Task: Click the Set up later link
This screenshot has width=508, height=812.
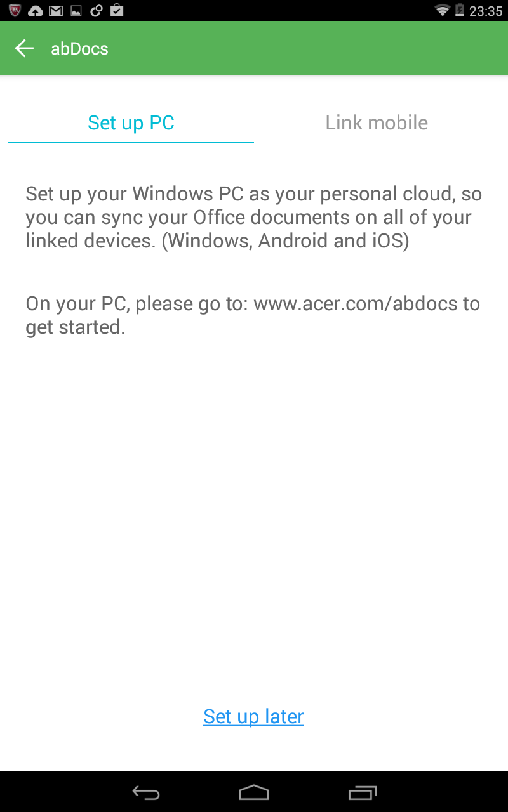Action: point(253,716)
